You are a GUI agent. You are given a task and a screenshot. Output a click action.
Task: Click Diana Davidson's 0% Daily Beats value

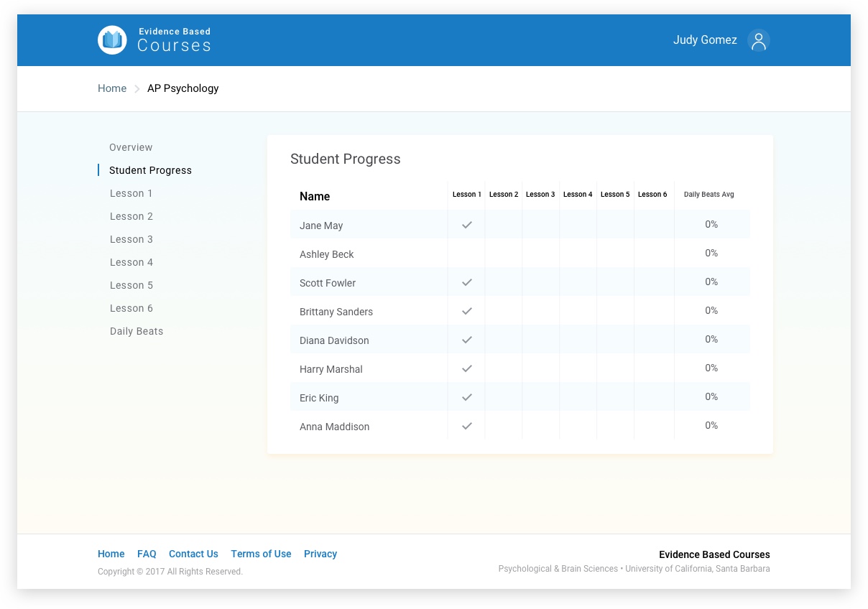[x=711, y=339]
